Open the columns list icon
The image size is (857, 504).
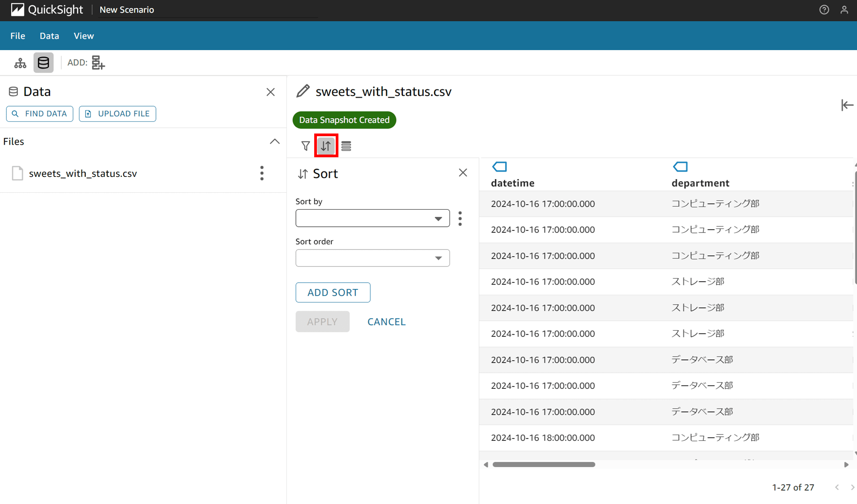click(x=346, y=146)
